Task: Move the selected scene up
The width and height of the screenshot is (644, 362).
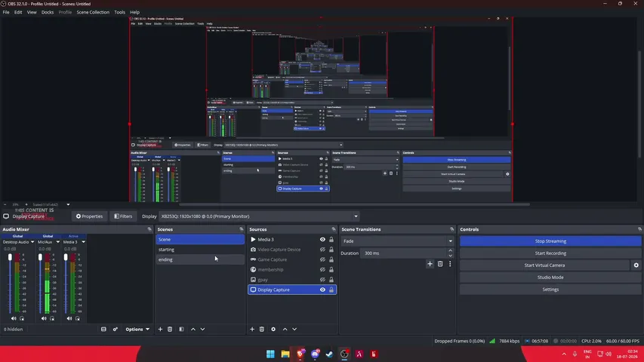Action: [193, 329]
